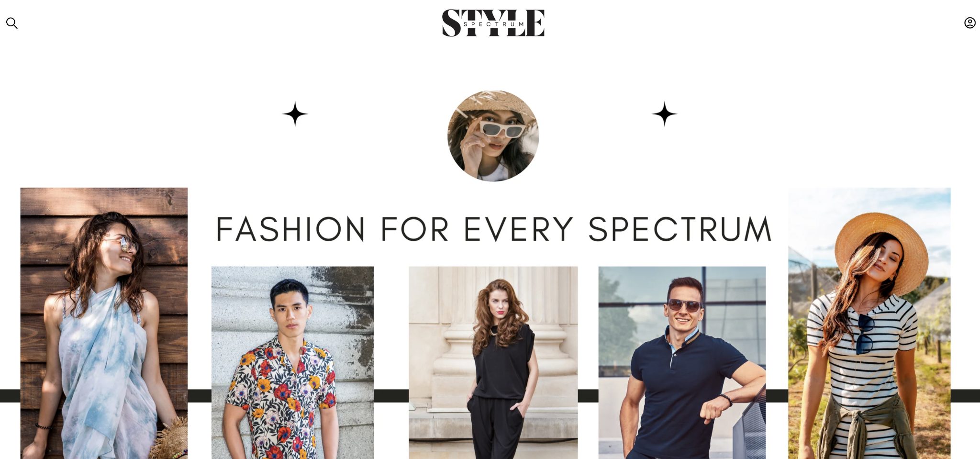Click the word EVERY in the headline
This screenshot has height=459, width=980.
pos(518,229)
